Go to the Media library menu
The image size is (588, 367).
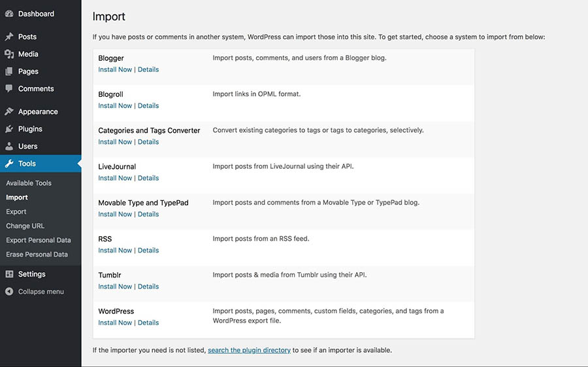(x=28, y=54)
